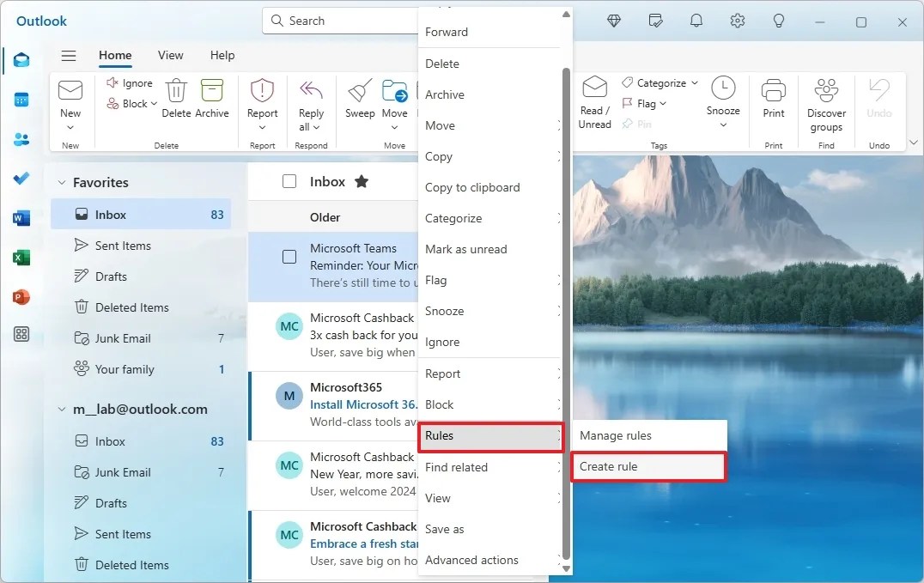The width and height of the screenshot is (924, 583).
Task: Switch to the View tab
Action: tap(170, 55)
